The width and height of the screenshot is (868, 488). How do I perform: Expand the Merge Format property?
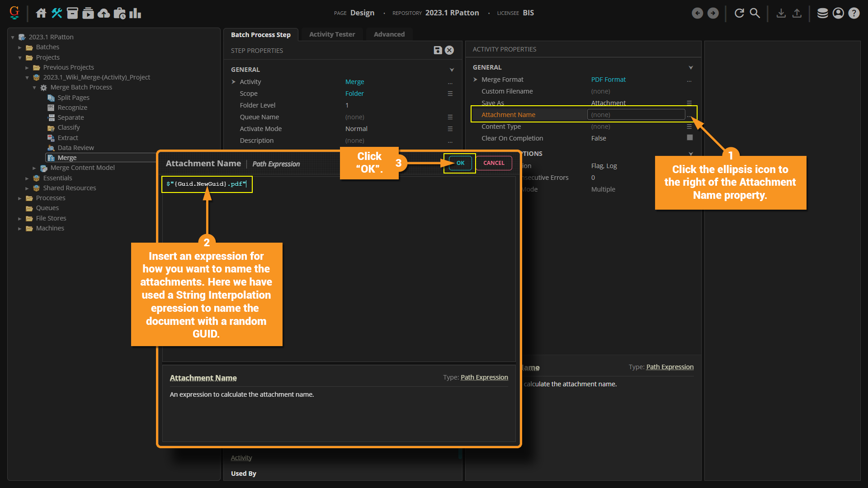point(475,80)
